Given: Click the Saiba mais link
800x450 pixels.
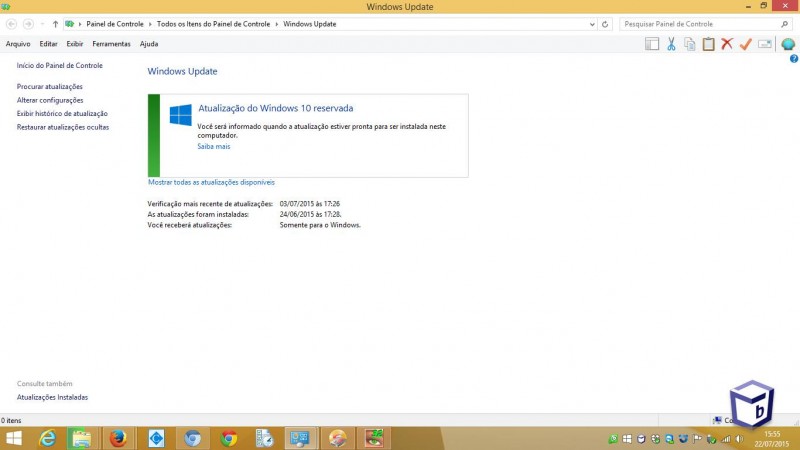Looking at the screenshot, I should [213, 146].
